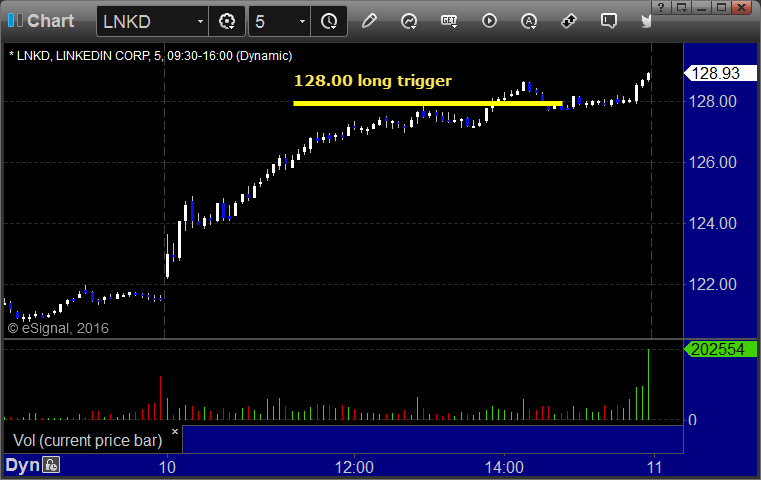Click the Twitter bird icon
This screenshot has width=761, height=480.
tap(647, 21)
